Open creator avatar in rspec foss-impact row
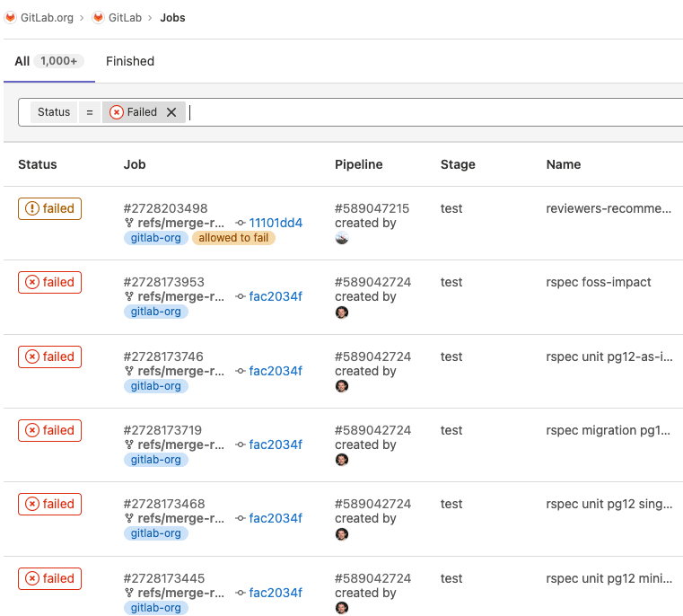 click(x=342, y=312)
